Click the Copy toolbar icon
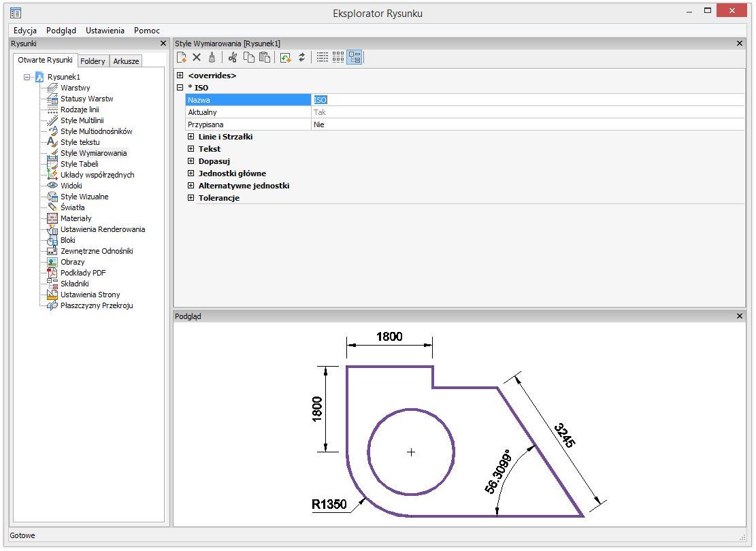Screen dimensions: 756x551 tap(249, 57)
